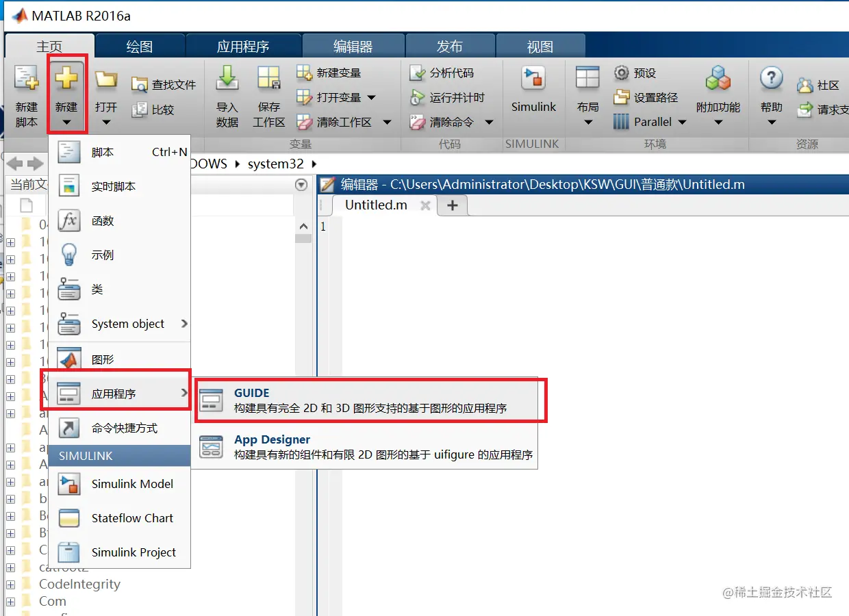Select 脚本 from the new menu
This screenshot has height=616, width=849.
pyautogui.click(x=120, y=152)
